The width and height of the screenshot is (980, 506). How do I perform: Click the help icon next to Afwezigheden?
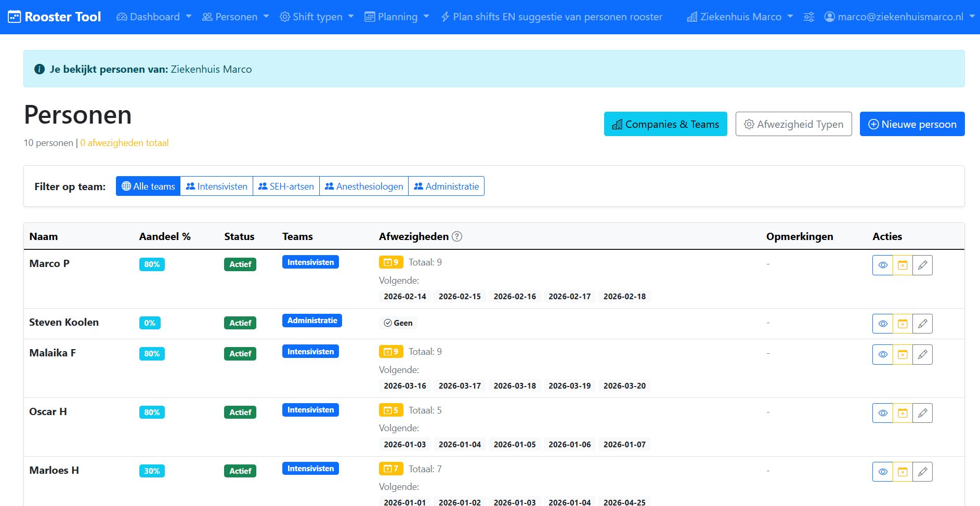click(x=457, y=236)
